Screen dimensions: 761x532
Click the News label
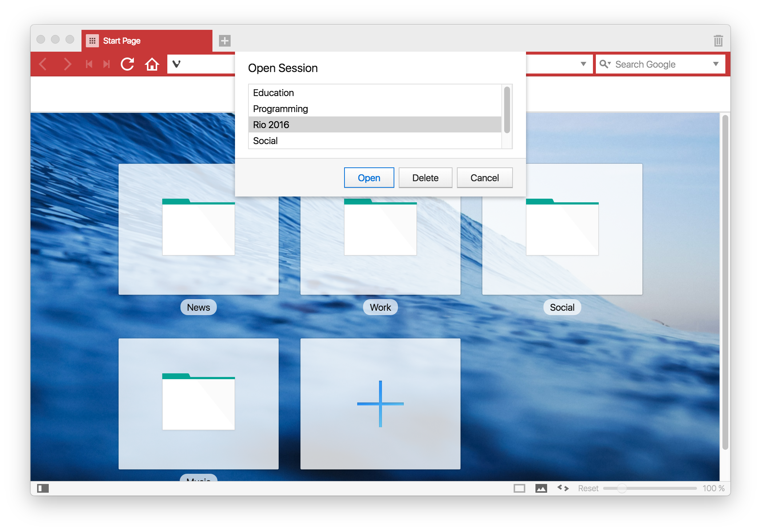199,307
